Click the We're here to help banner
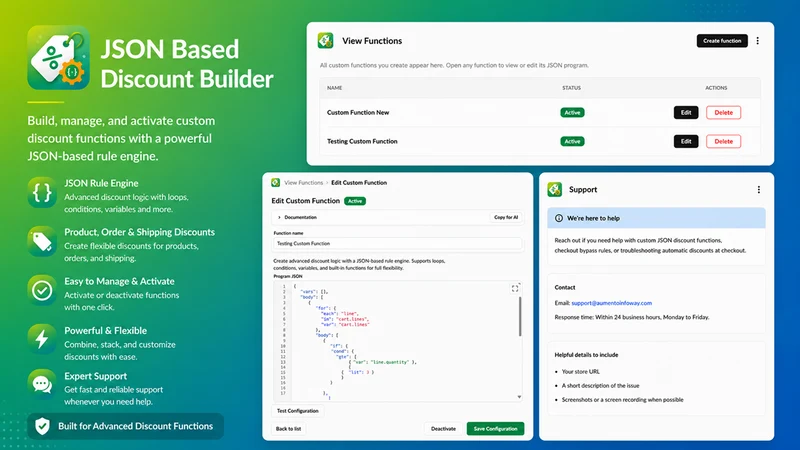Viewport: 800px width, 450px height. point(656,218)
